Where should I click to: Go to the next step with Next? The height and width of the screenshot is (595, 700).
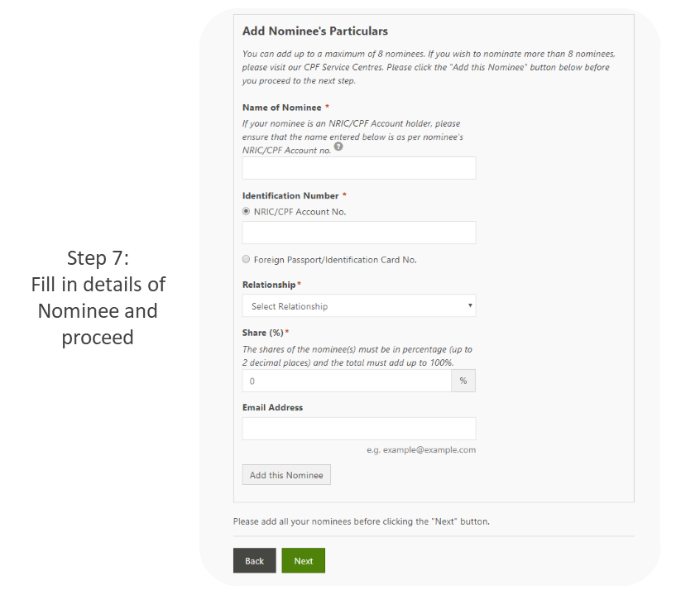(303, 560)
